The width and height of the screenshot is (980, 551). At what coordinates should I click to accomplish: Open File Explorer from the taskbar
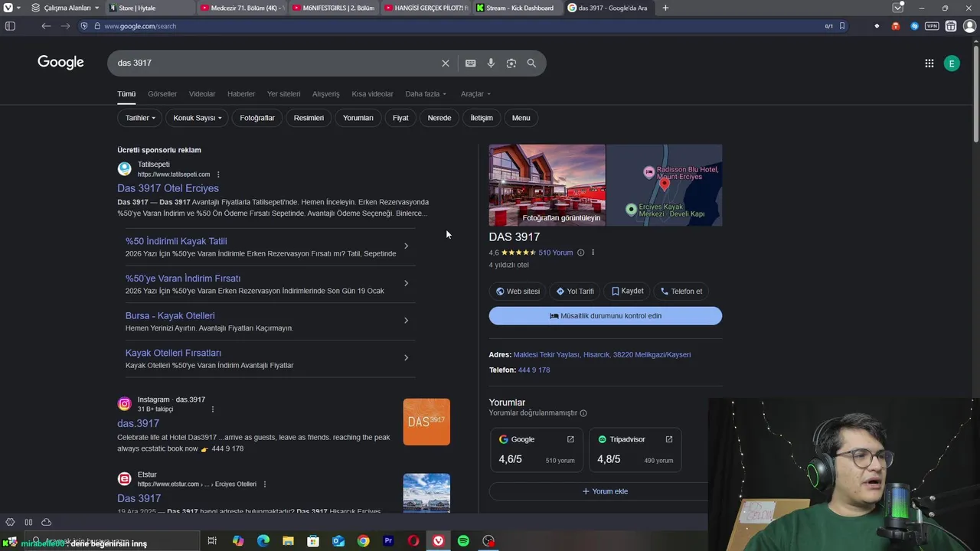coord(288,541)
